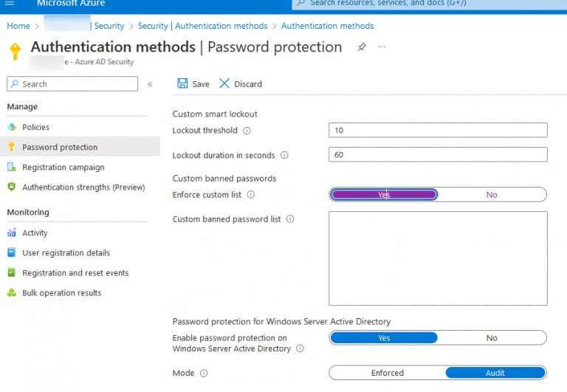Click Enforce custom list info icon
Image resolution: width=567 pixels, height=392 pixels.
[x=250, y=195]
